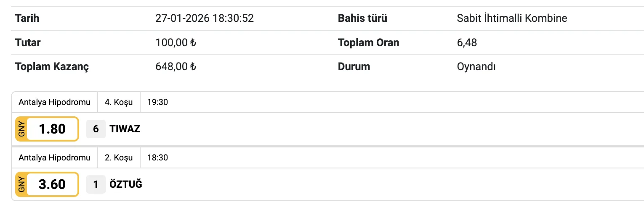Click Antalya Hipodromu in the 19:30 race row
The width and height of the screenshot is (644, 210).
pyautogui.click(x=55, y=102)
